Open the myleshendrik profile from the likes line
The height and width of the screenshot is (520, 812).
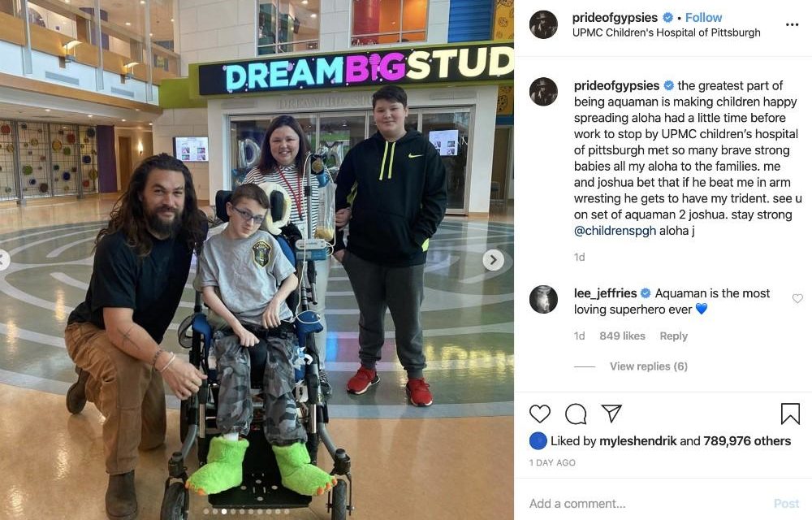637,440
